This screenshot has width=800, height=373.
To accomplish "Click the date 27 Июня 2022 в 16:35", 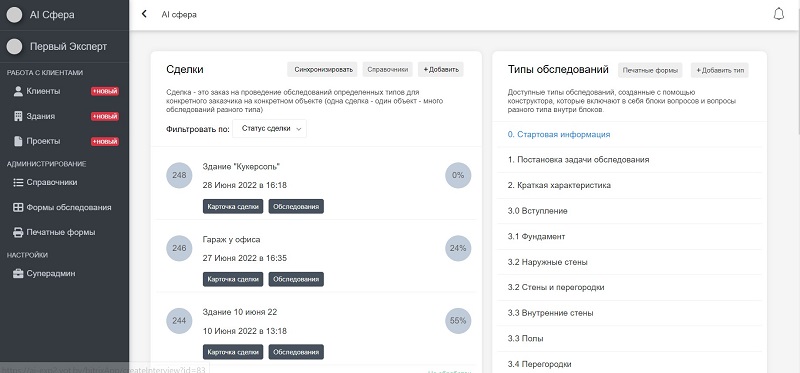I will pyautogui.click(x=245, y=258).
